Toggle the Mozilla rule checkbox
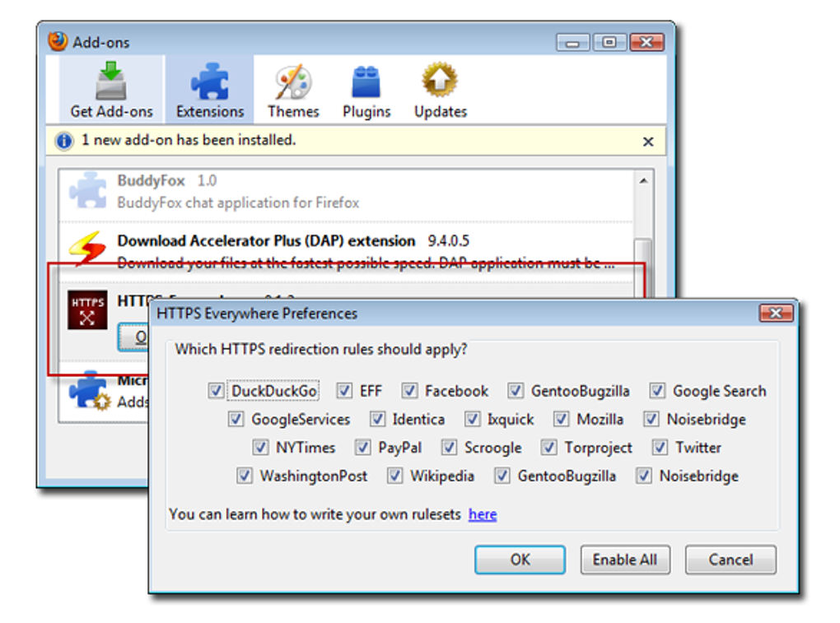This screenshot has width=840, height=623. (561, 419)
